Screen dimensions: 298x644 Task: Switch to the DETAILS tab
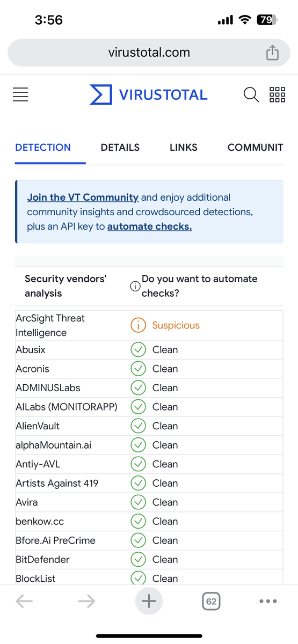click(x=120, y=148)
